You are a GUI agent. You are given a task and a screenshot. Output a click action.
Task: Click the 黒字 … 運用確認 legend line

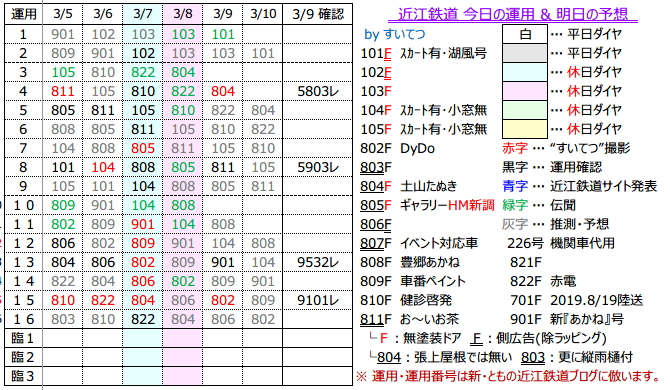click(552, 167)
